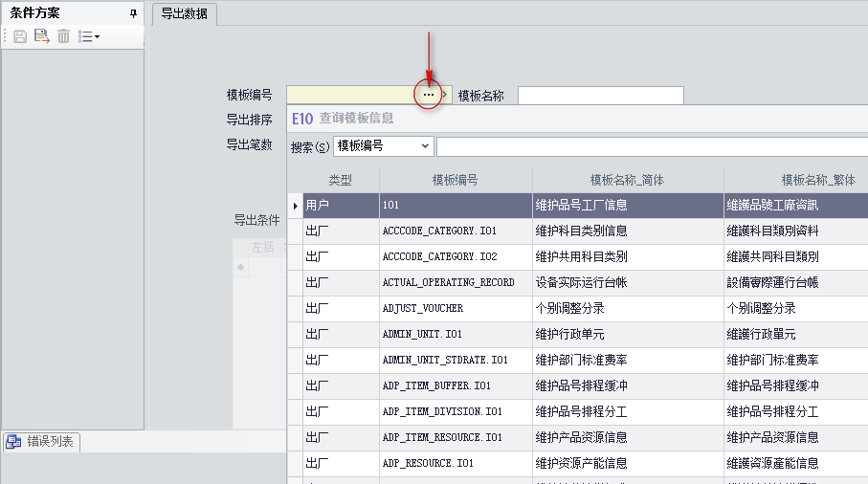Click the save scheme icon
The width and height of the screenshot is (868, 484).
(x=20, y=36)
